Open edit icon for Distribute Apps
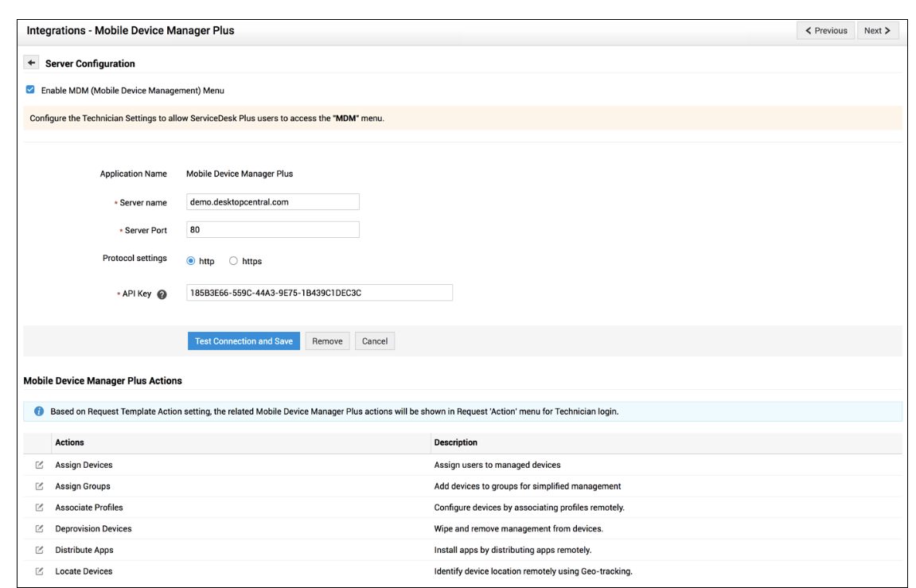Viewport: 916px width, 588px height. pos(39,550)
